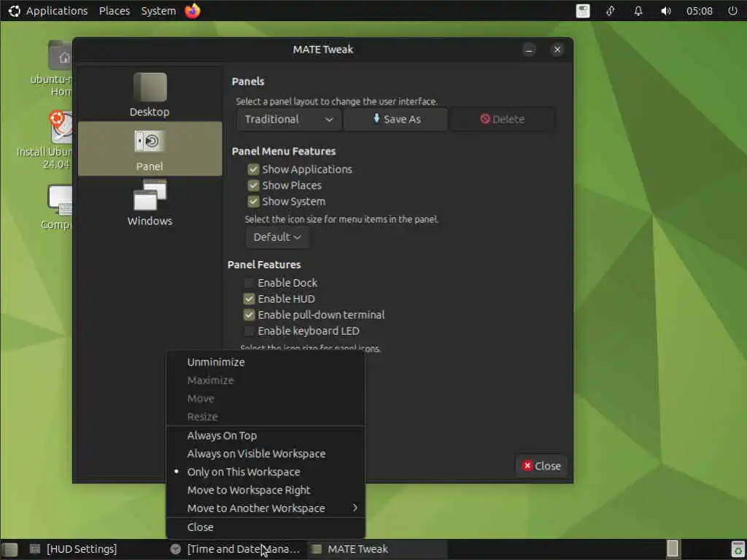Click the Show Desktop button in bottom panel

[x=9, y=550]
